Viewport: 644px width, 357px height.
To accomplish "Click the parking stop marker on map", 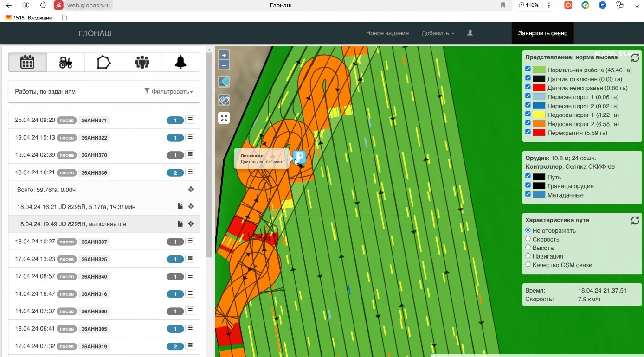I will pos(300,157).
